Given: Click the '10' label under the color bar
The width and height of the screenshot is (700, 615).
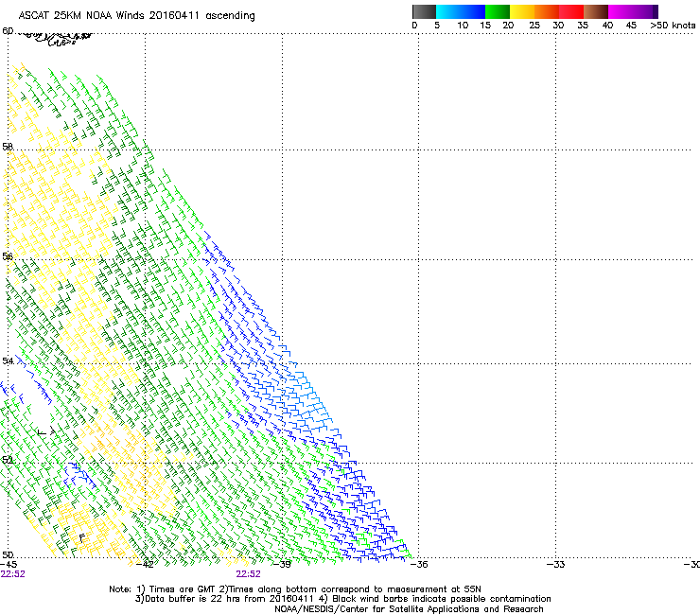Looking at the screenshot, I should click(463, 26).
